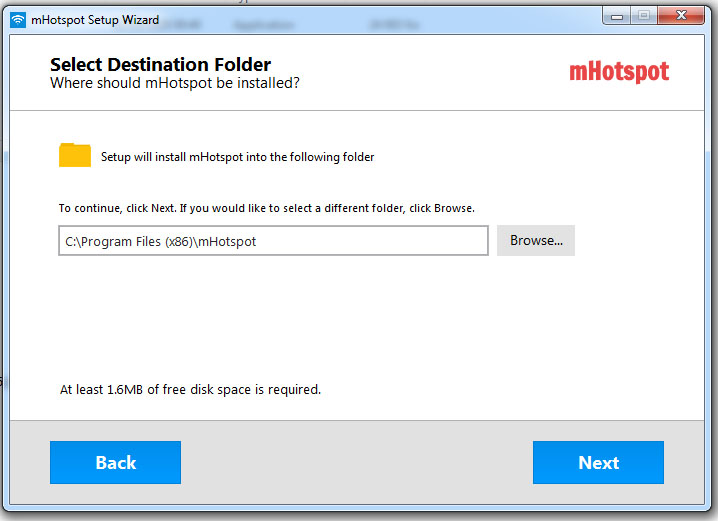718x521 pixels.
Task: Click the mHotspot wifi title bar icon
Action: click(18, 20)
